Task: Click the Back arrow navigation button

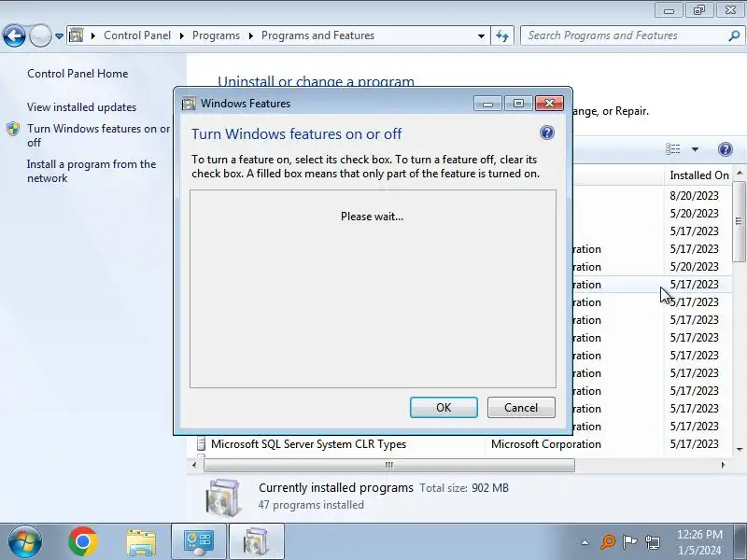Action: pos(14,35)
